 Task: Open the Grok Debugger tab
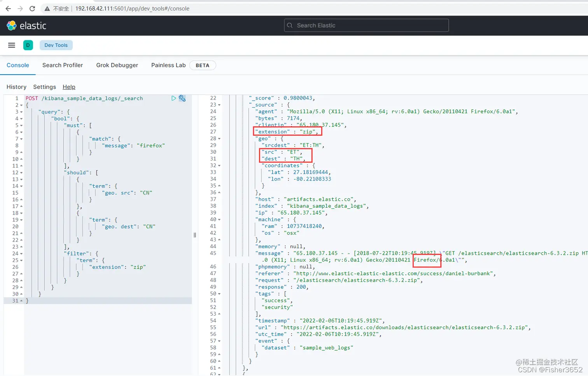point(117,65)
